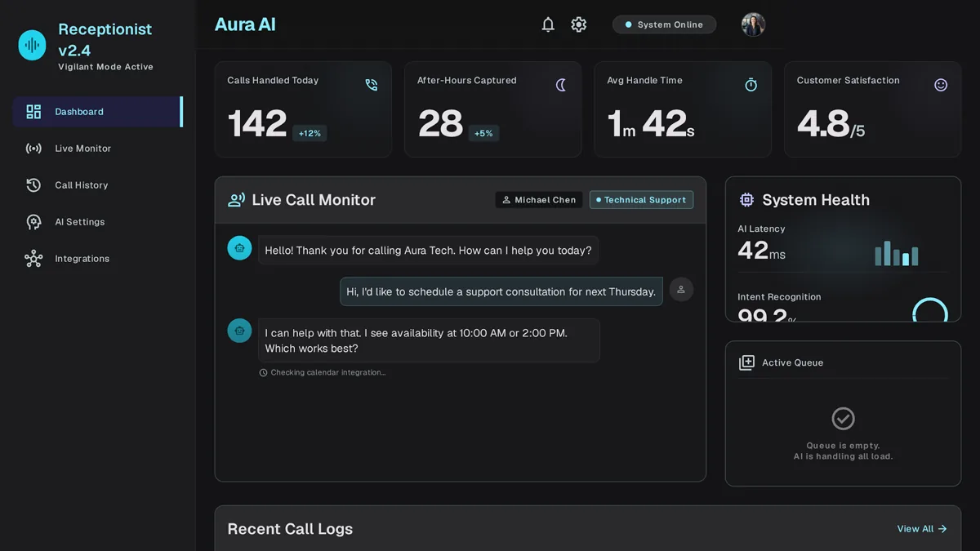
Task: Click the Aura AI title
Action: (x=245, y=24)
